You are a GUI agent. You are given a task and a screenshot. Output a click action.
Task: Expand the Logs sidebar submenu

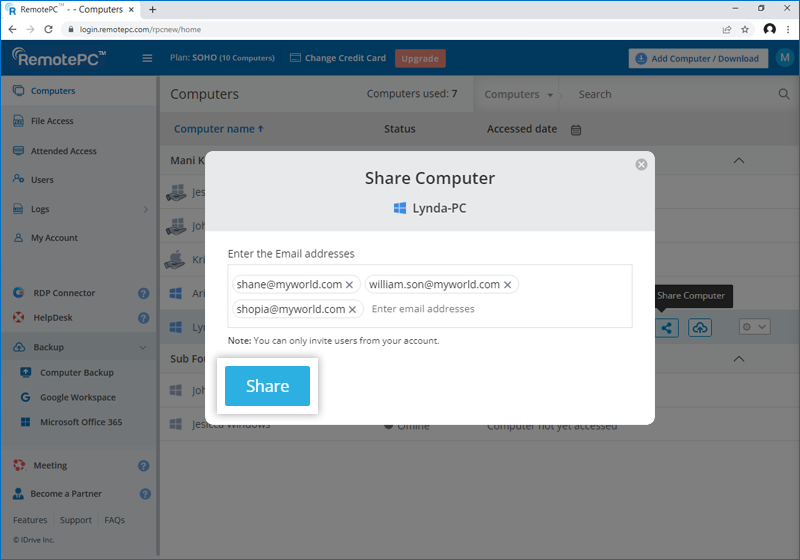coord(145,209)
